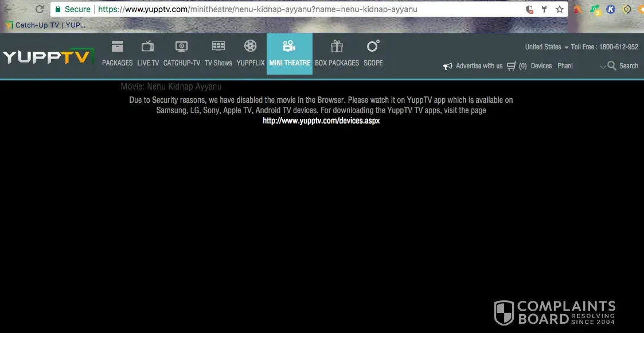Open the yupptv.com/devices.aspx link
Screen dimensions: 644x337
pyautogui.click(x=321, y=121)
